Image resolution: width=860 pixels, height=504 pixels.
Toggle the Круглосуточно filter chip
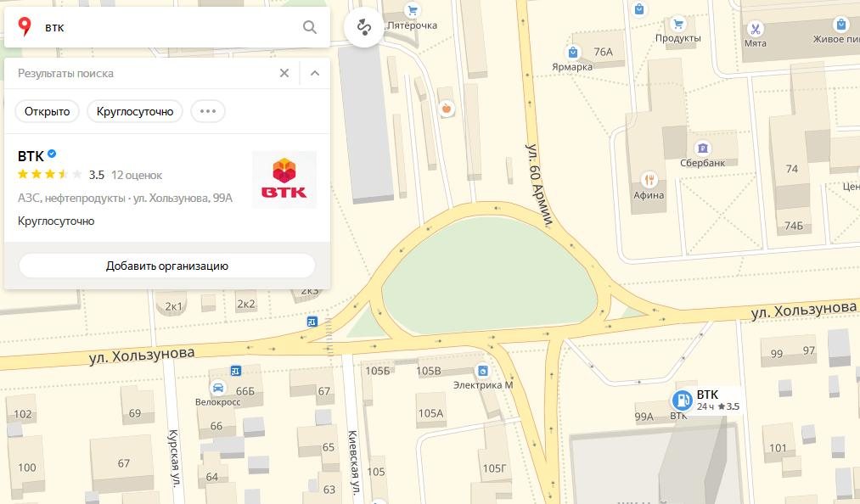(x=135, y=111)
